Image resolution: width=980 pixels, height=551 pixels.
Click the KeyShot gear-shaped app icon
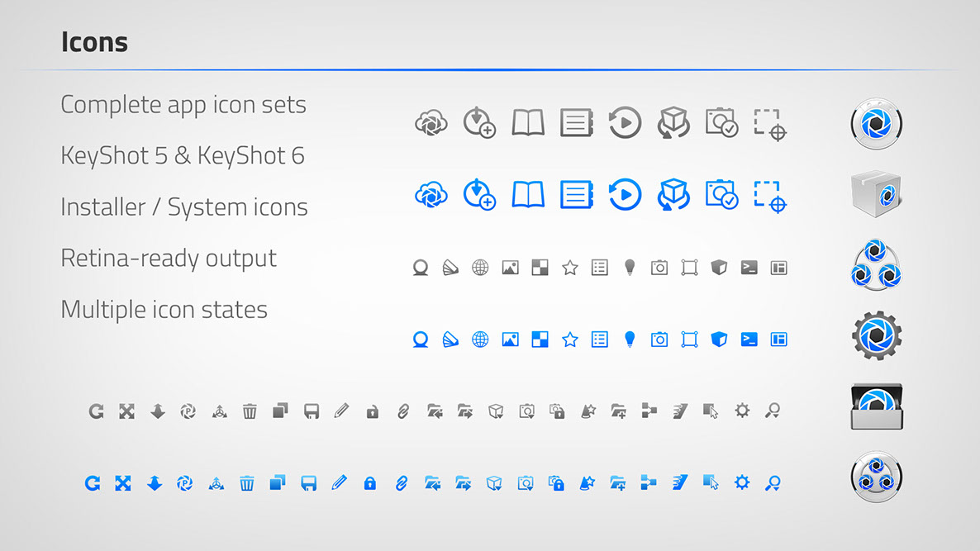click(877, 335)
